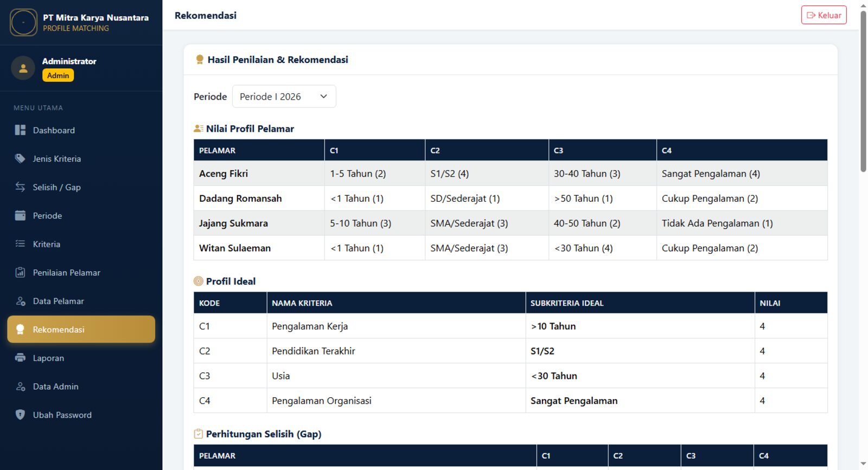Click the "S1/S2 (4)" cell
Screen dimensions: 868x470
[487, 173]
